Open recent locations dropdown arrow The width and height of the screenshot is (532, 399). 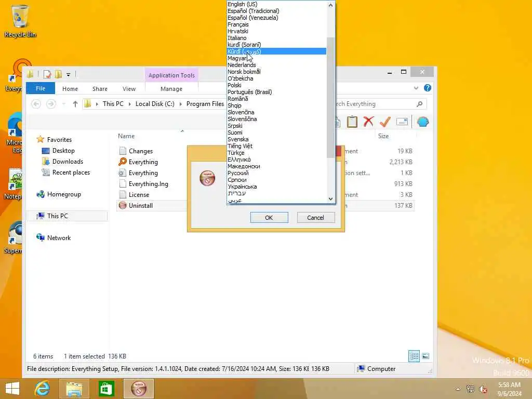click(x=63, y=104)
